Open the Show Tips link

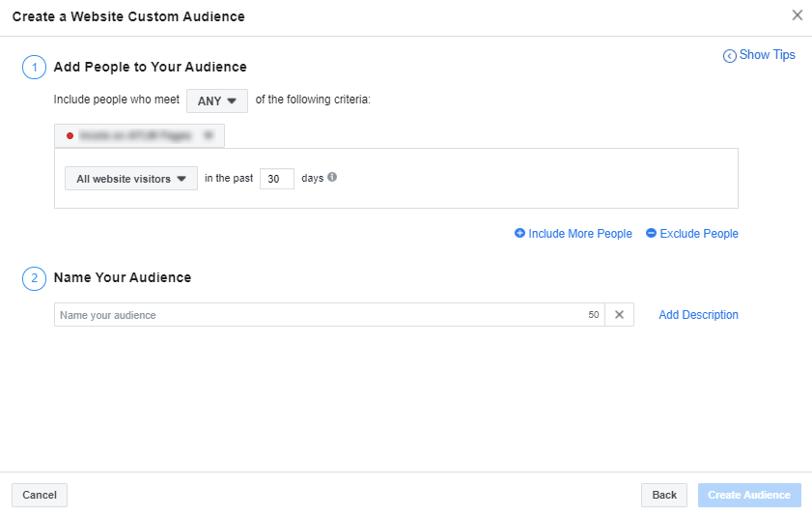click(x=768, y=55)
